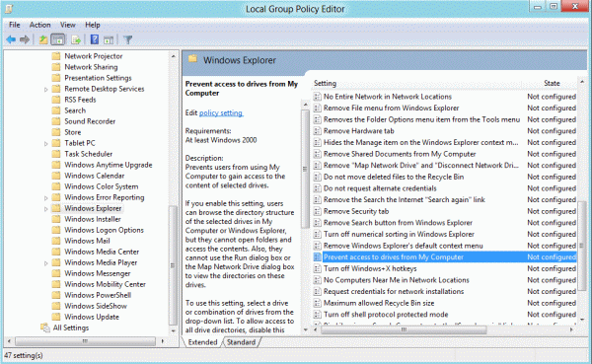The image size is (592, 364).
Task: Click the Turn off Windows+X hotkeys policy icon
Action: pyautogui.click(x=317, y=268)
